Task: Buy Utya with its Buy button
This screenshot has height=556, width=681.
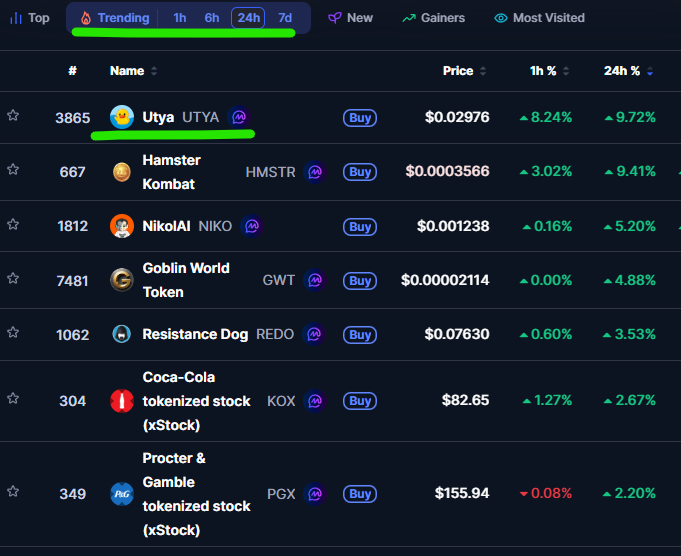Action: pyautogui.click(x=360, y=118)
